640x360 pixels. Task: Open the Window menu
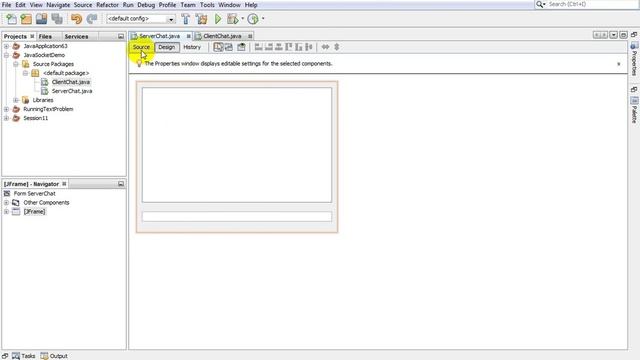click(229, 5)
